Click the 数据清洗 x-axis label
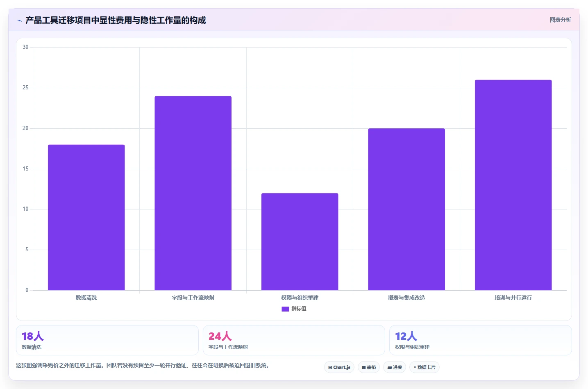Image resolution: width=588 pixels, height=389 pixels. (86, 298)
